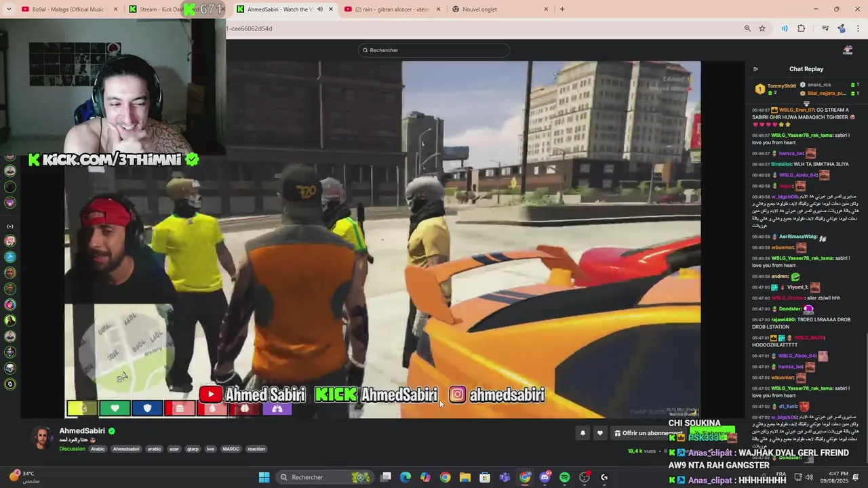This screenshot has height=488, width=868.
Task: Select the Arabic tag
Action: point(98,449)
